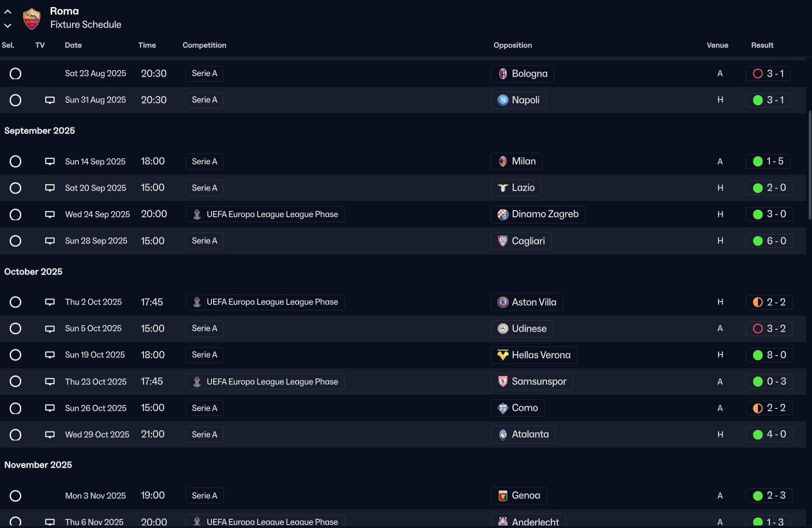Click TV icon on Aston Villa row
812x528 pixels.
click(50, 303)
